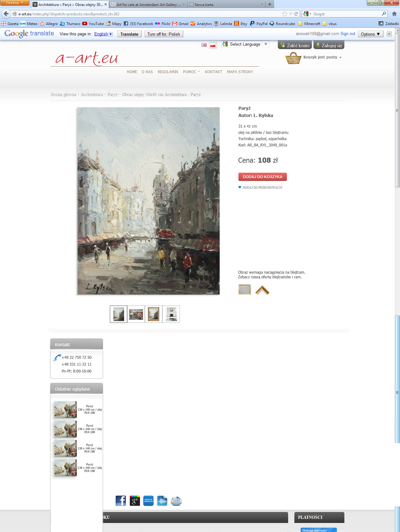This screenshot has width=400, height=532.
Task: Open the REGULAMIN menu item
Action: [x=168, y=72]
